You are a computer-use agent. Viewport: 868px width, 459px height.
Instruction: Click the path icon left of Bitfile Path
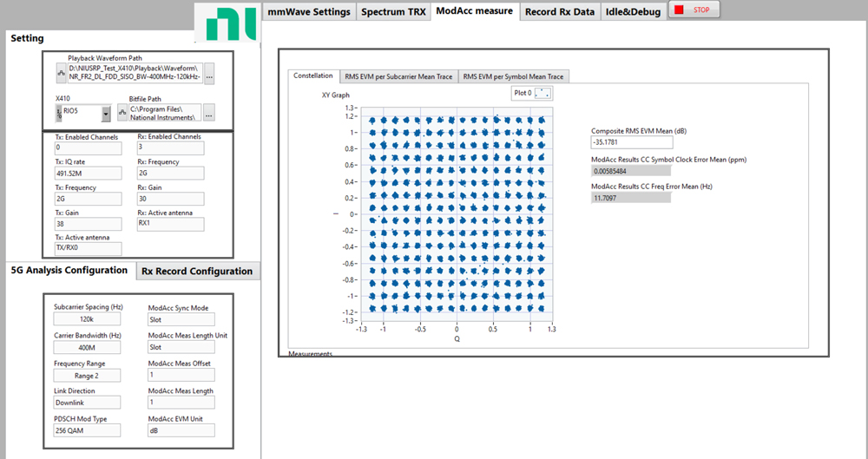(122, 113)
